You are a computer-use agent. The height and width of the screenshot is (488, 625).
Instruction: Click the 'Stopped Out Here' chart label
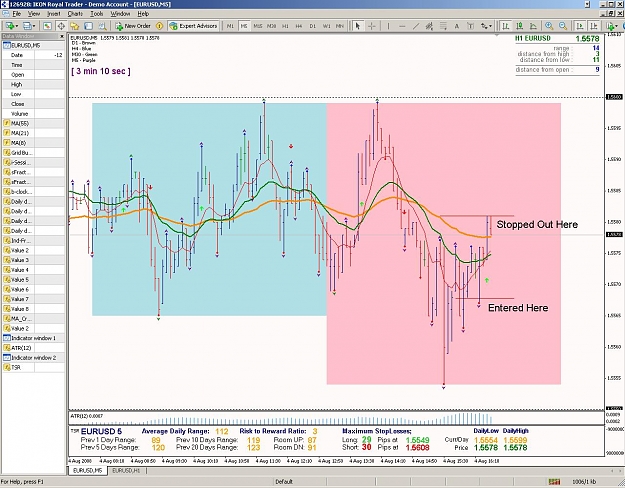pyautogui.click(x=537, y=224)
